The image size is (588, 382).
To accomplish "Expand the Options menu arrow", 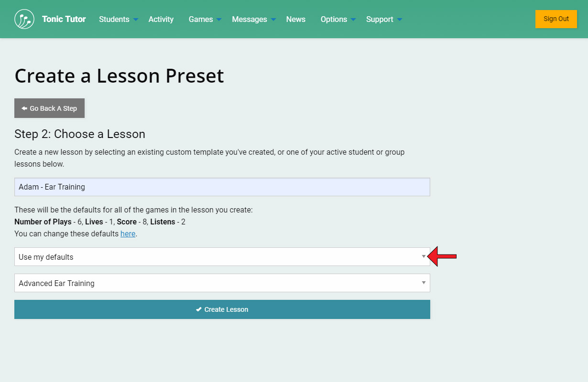I will pos(353,20).
